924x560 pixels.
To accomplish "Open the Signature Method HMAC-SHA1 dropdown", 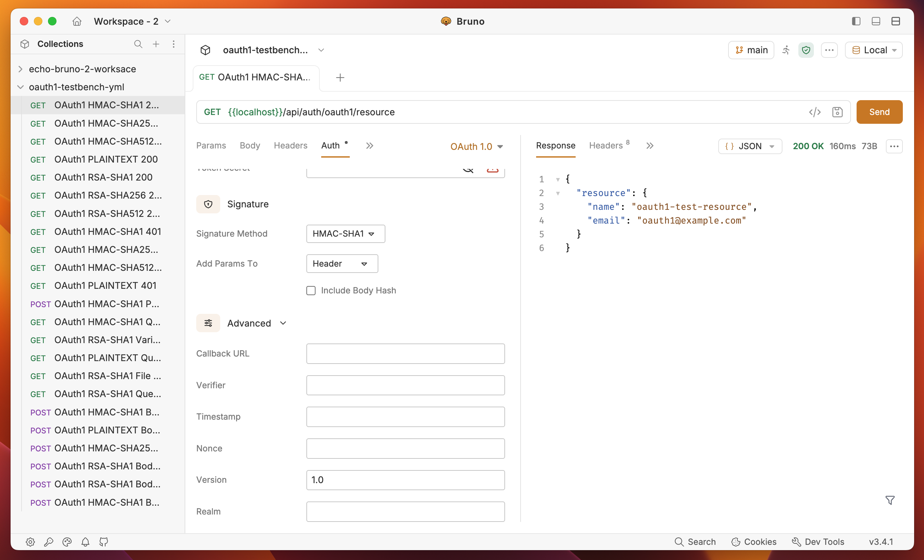I will 346,233.
